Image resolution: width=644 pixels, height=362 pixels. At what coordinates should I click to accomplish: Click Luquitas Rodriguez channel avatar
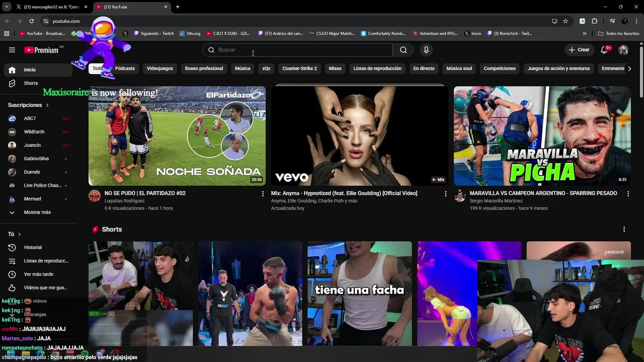[95, 196]
